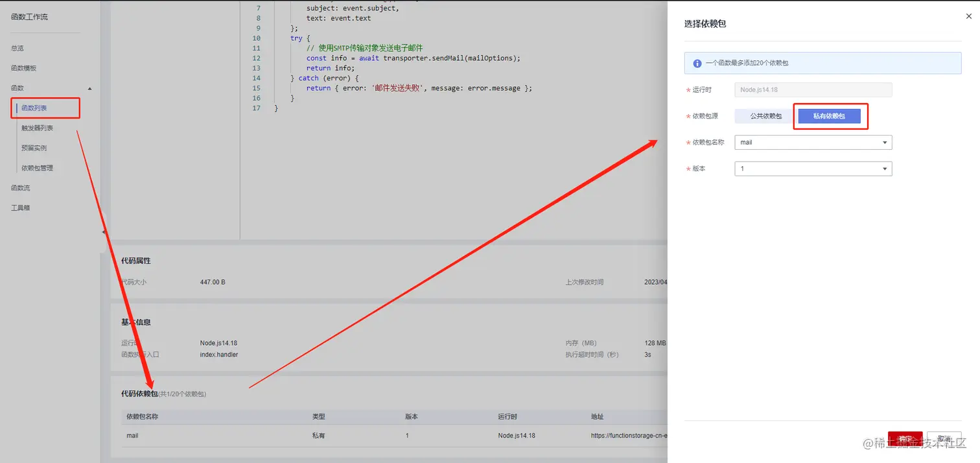Click the 447.00 B code size value
Viewport: 980px width, 463px height.
click(x=213, y=282)
